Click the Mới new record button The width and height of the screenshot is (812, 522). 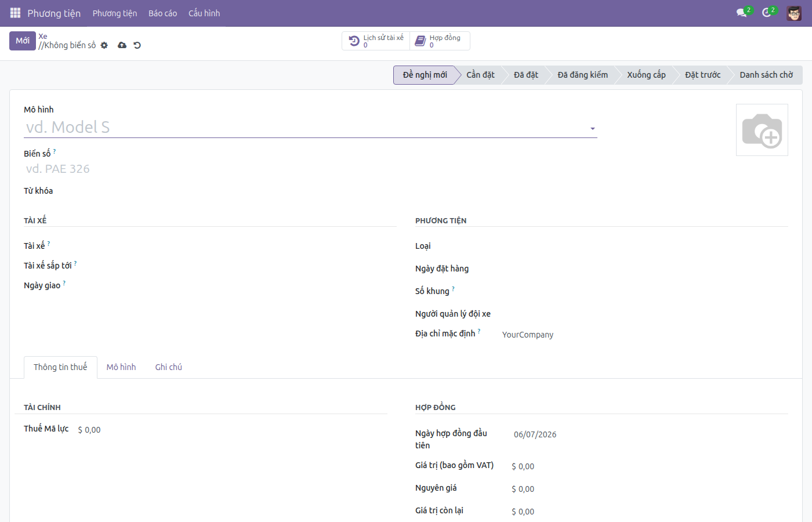[x=23, y=41]
